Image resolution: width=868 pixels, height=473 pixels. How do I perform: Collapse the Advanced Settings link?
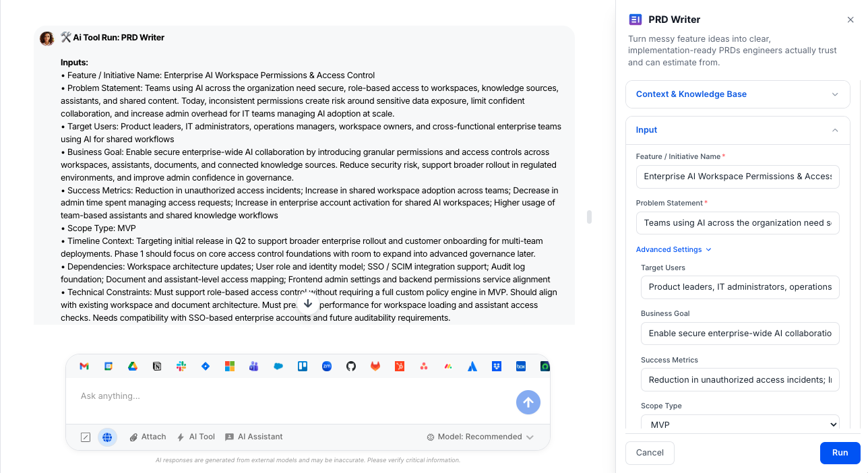(x=674, y=249)
